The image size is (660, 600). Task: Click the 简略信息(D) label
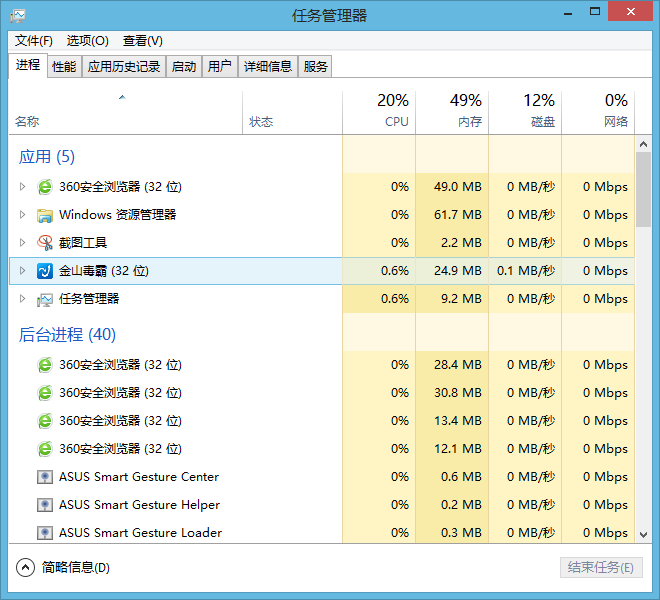pos(76,568)
